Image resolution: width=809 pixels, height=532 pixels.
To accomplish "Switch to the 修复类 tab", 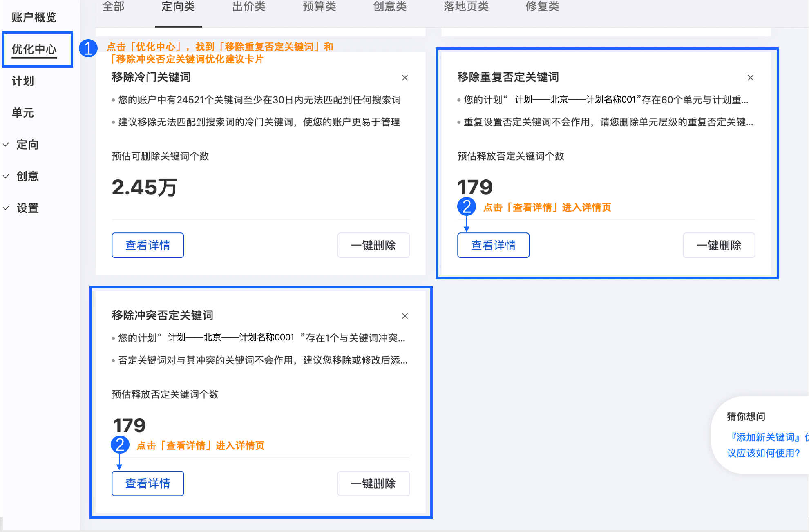I will pos(542,7).
